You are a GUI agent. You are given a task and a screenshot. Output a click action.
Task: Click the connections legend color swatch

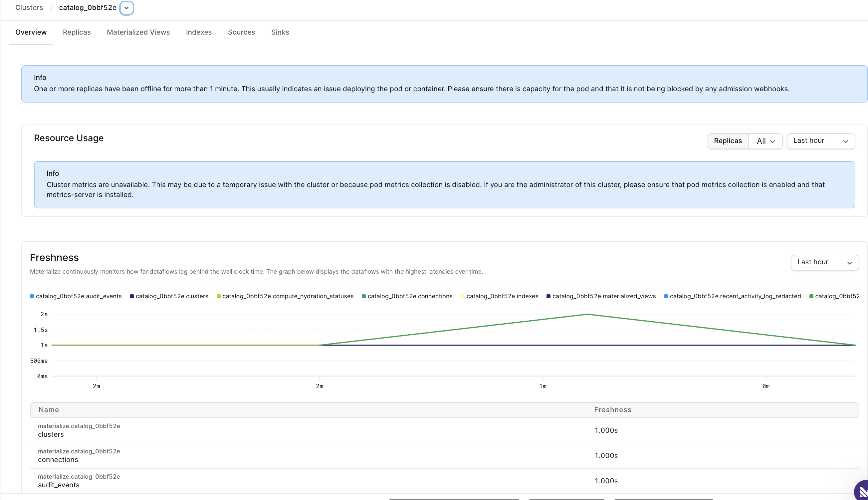coord(364,296)
